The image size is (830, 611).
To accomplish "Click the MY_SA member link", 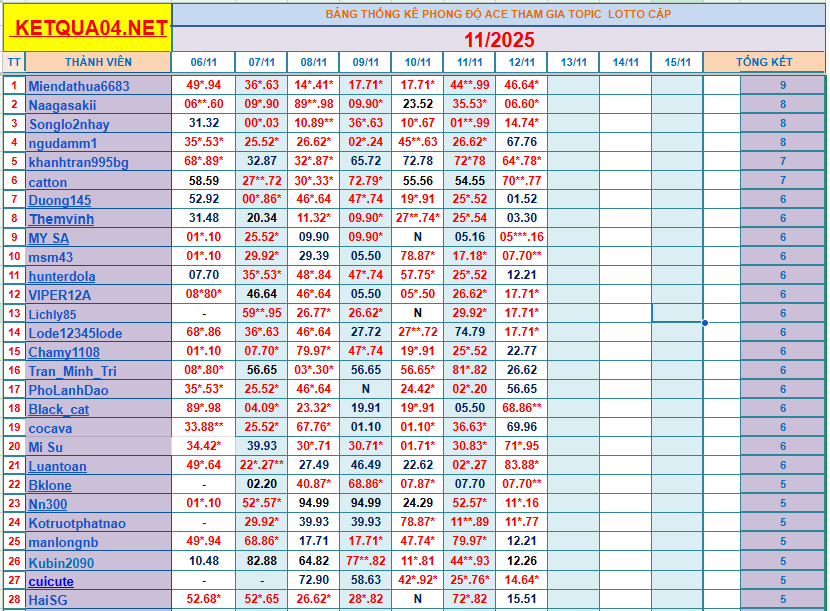I will click(x=49, y=238).
